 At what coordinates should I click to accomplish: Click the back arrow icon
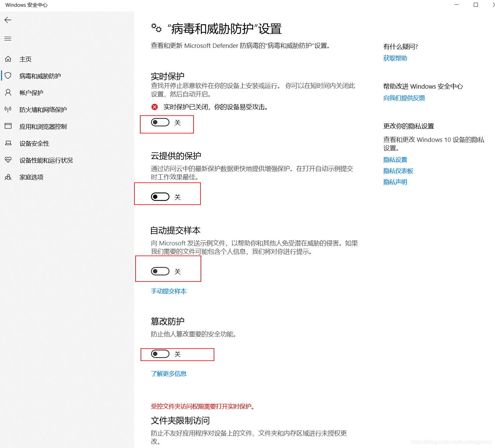pyautogui.click(x=8, y=20)
